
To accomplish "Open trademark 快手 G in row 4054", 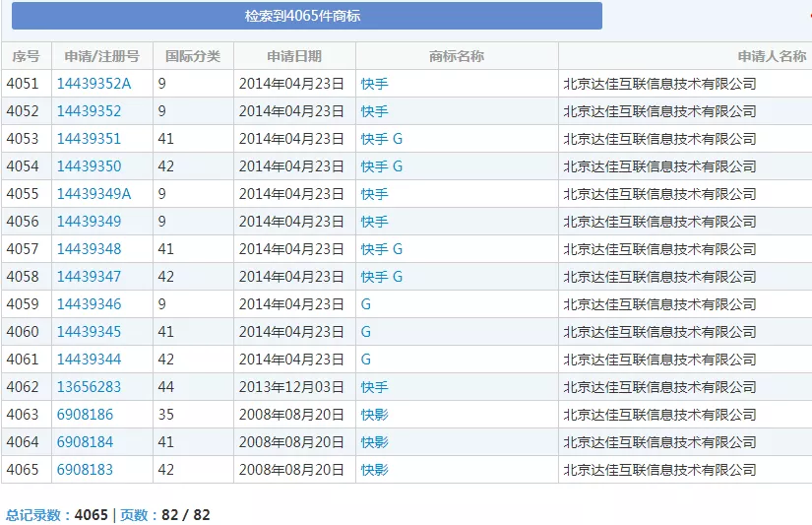I will (x=382, y=165).
